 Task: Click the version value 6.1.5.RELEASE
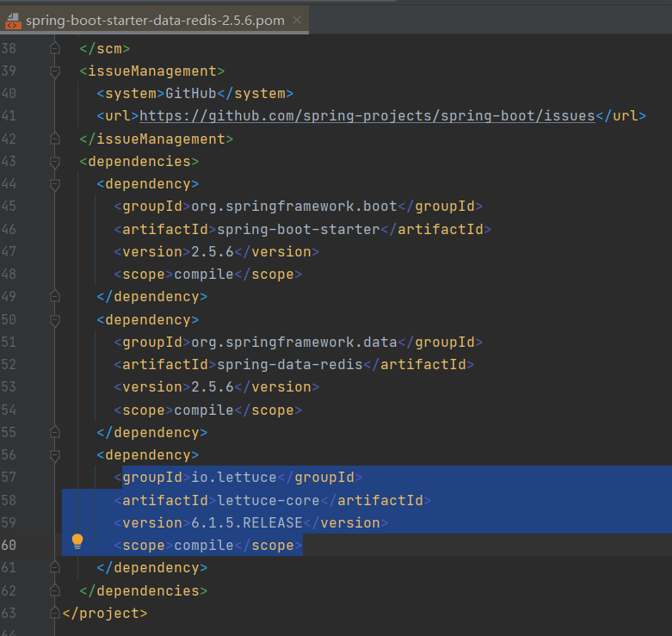[x=247, y=523]
